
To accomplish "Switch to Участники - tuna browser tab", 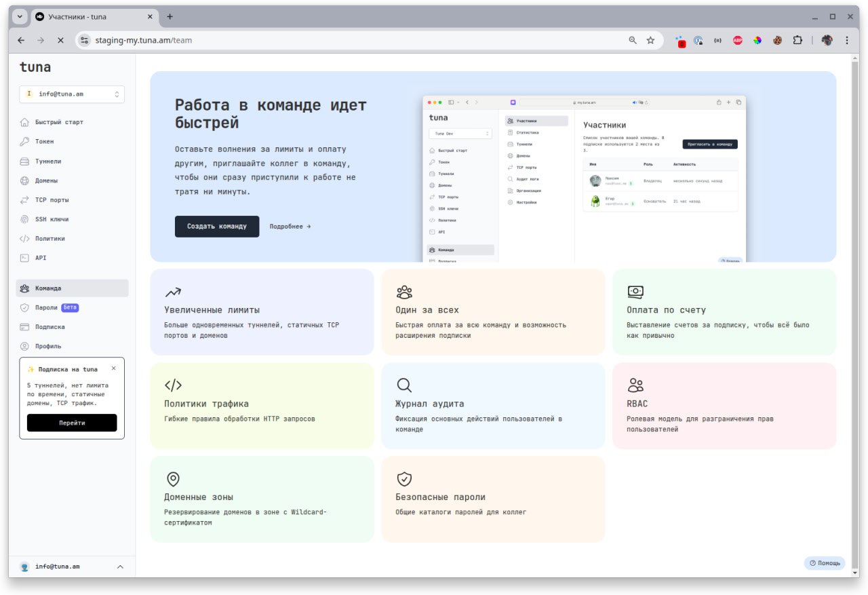I will click(94, 17).
